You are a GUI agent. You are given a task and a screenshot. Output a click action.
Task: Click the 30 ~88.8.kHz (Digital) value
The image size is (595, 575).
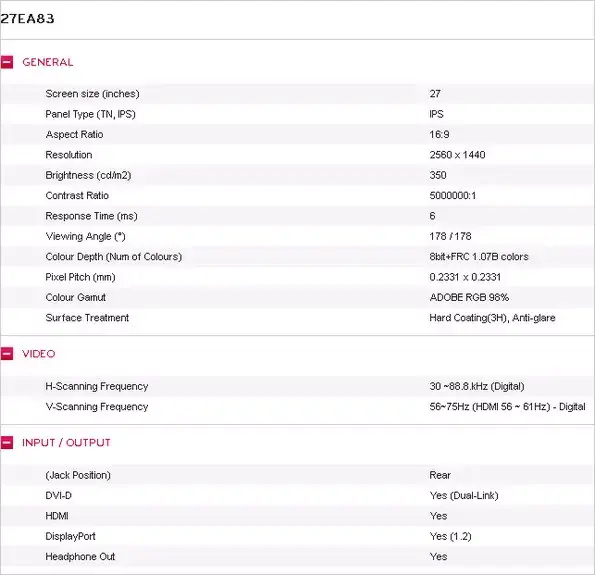[x=477, y=386]
